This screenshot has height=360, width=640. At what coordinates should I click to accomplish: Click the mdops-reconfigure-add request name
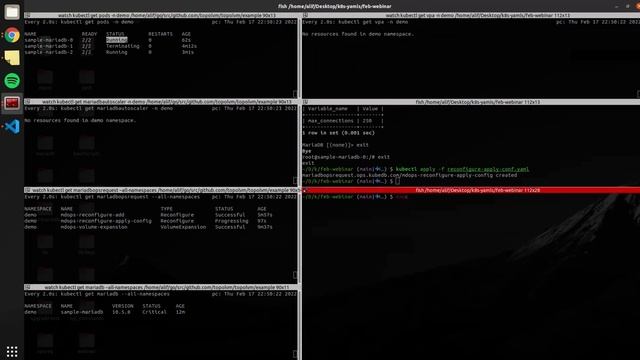[92, 215]
